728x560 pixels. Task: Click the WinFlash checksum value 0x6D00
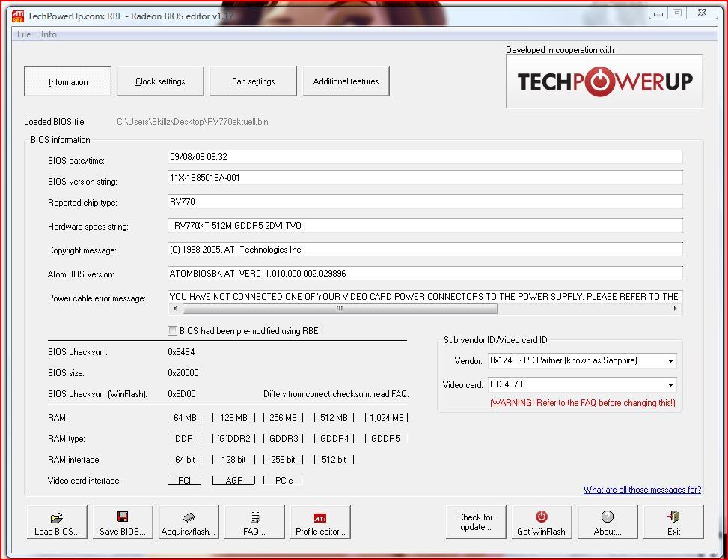pos(182,394)
